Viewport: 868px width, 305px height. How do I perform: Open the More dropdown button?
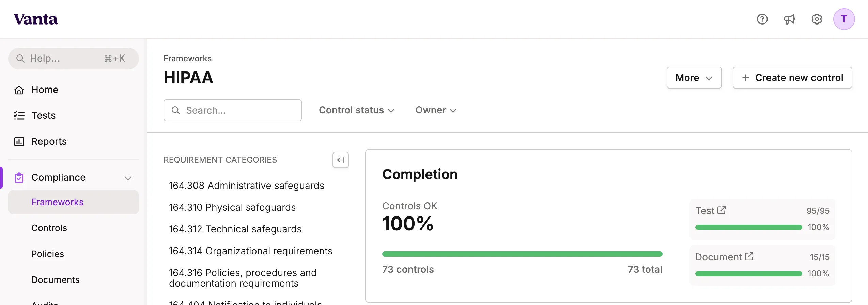pos(694,78)
